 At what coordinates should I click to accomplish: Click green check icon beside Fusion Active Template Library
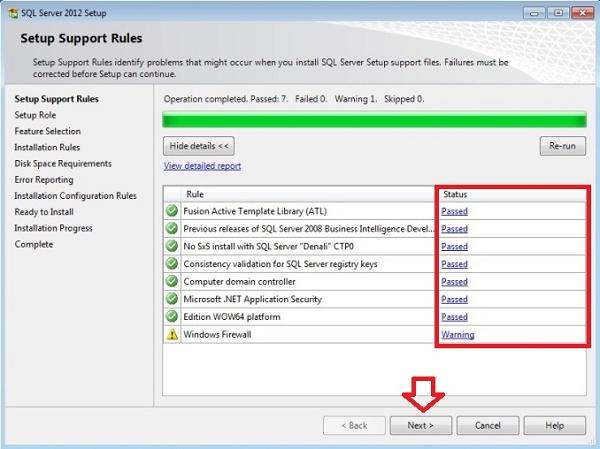click(172, 211)
